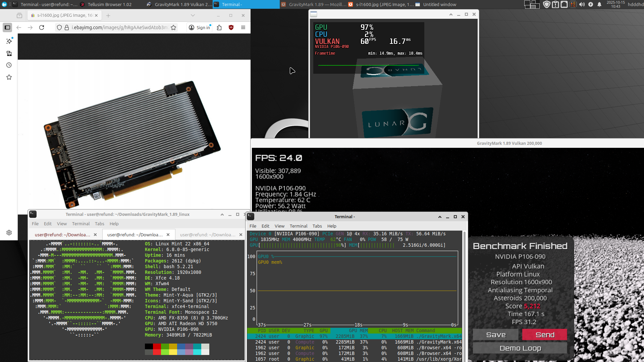Screen dimensions: 644x362
Task: Open the History clock sidebar icon
Action: [x=9, y=65]
